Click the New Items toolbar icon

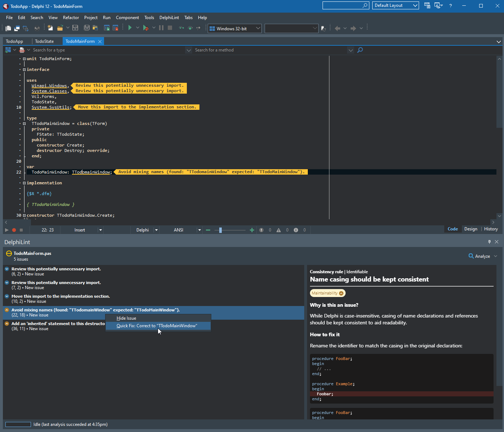pyautogui.click(x=50, y=28)
